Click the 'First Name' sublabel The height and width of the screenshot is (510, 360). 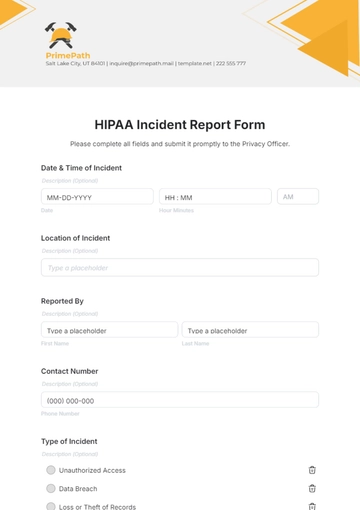55,343
